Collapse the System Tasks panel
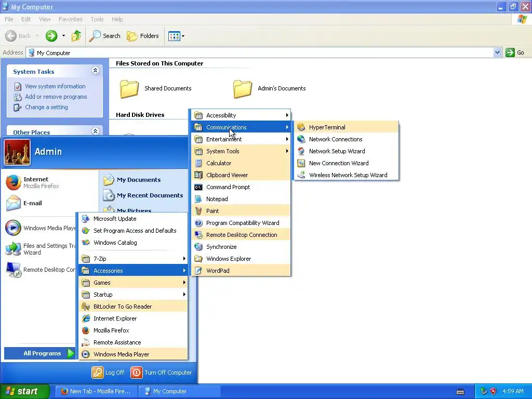The image size is (532, 399). coord(96,71)
